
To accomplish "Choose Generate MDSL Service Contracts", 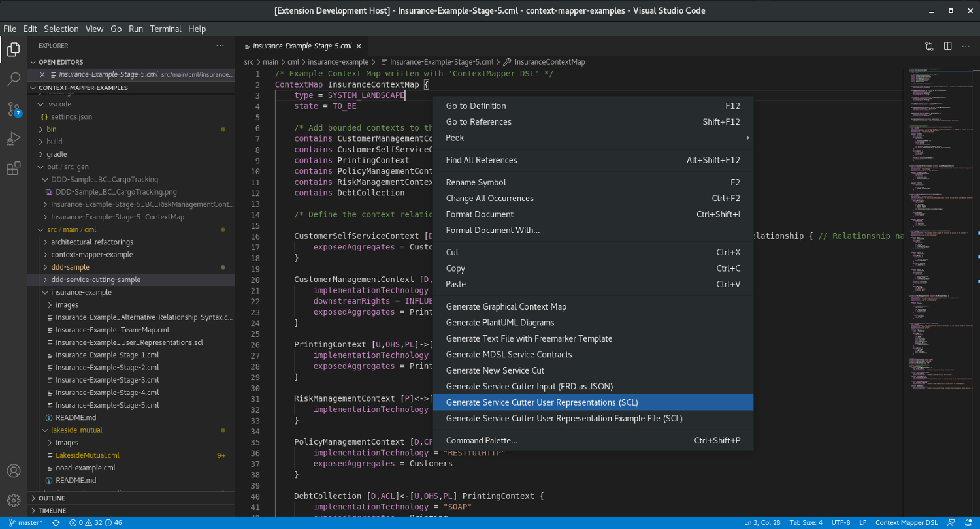I will [x=593, y=355].
